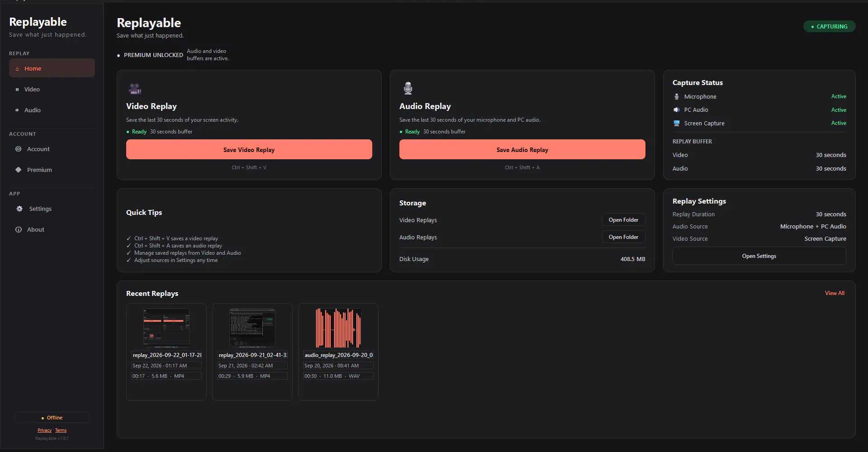868x452 pixels.
Task: Click the Premium diamond icon
Action: point(19,170)
